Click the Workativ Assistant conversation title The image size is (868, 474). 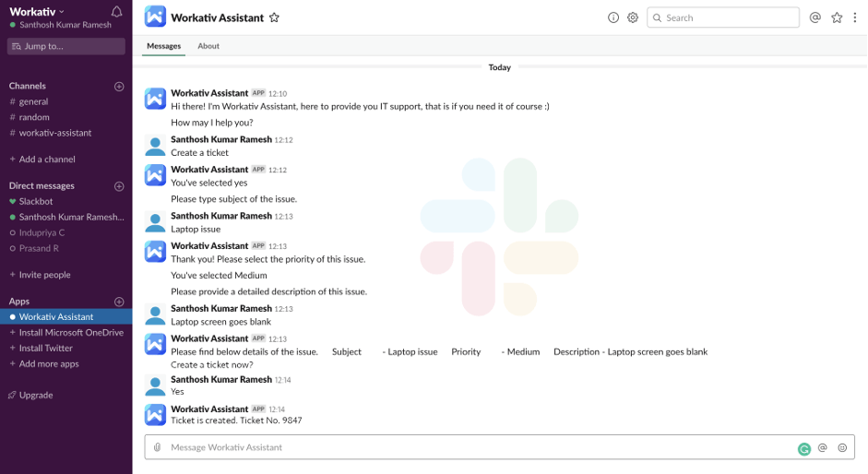pyautogui.click(x=217, y=18)
